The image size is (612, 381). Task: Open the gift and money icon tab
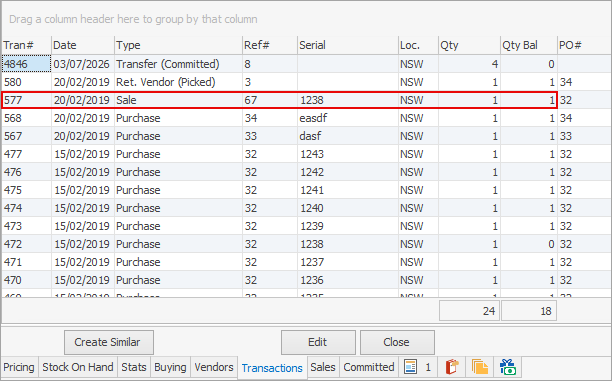tap(507, 367)
